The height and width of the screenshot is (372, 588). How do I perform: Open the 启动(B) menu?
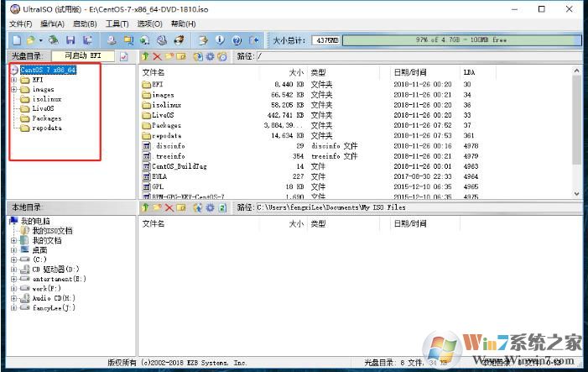pos(85,24)
